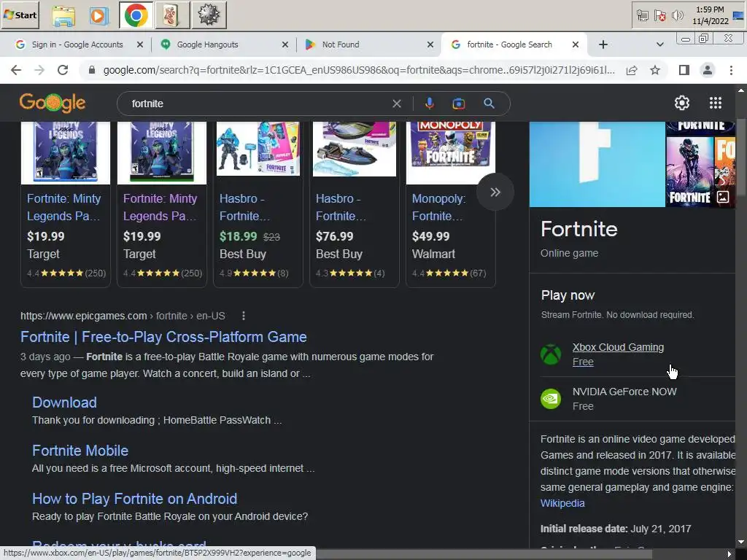Viewport: 747px width, 560px height.
Task: Close the Google Hangouts tab
Action: coord(285,44)
